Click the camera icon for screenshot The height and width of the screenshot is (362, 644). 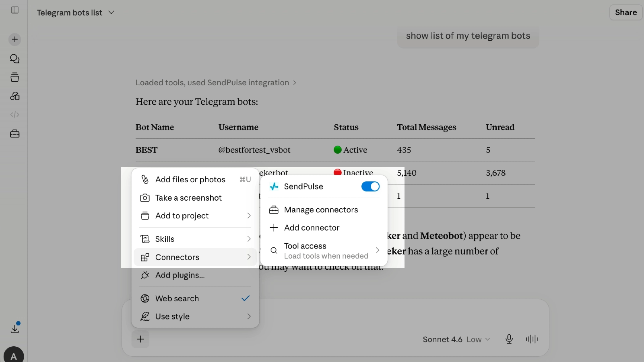(145, 198)
